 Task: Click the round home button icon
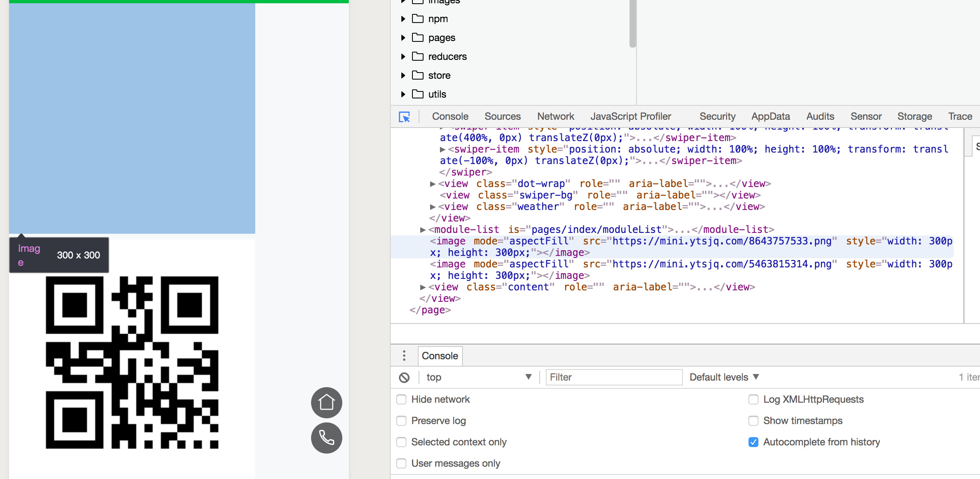(326, 402)
